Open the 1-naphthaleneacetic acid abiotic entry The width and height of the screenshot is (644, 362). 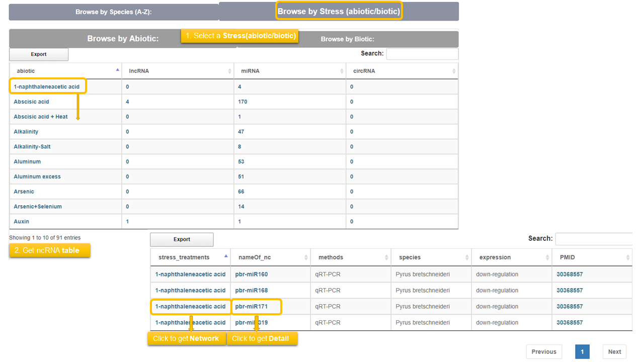(x=47, y=86)
